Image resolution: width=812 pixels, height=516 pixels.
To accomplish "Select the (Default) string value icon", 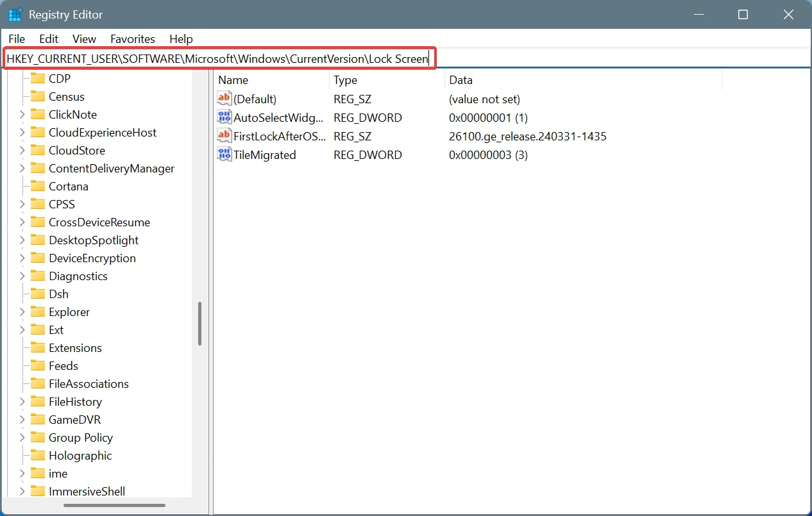I will pyautogui.click(x=224, y=99).
